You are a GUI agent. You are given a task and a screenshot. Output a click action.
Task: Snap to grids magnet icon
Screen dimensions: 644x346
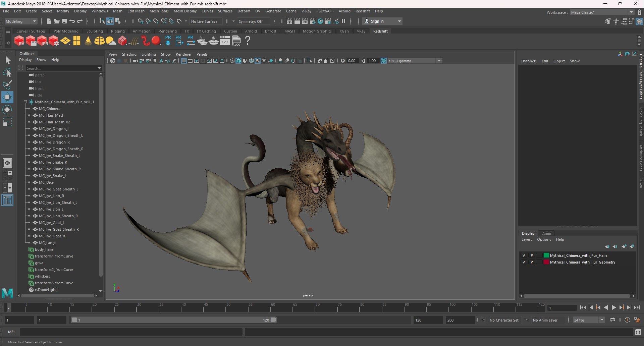tap(140, 21)
